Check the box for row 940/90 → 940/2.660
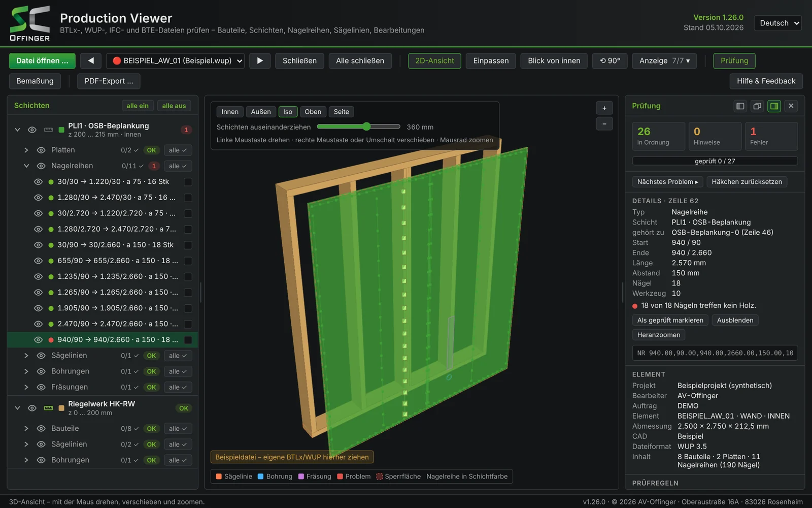 click(188, 340)
